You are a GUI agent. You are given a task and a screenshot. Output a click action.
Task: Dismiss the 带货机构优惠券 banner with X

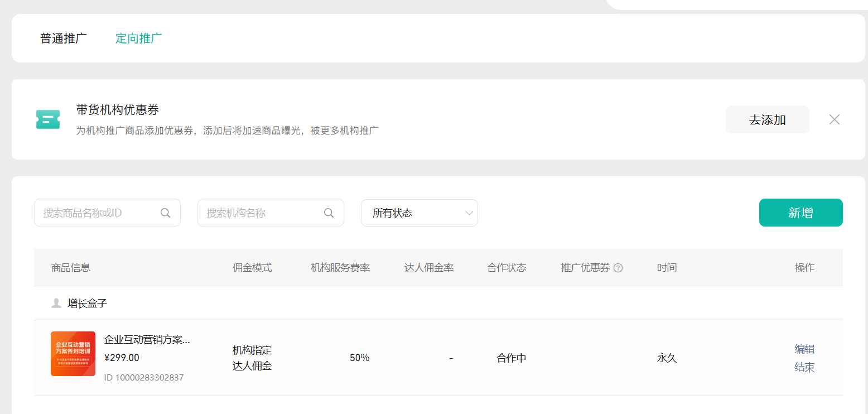834,119
